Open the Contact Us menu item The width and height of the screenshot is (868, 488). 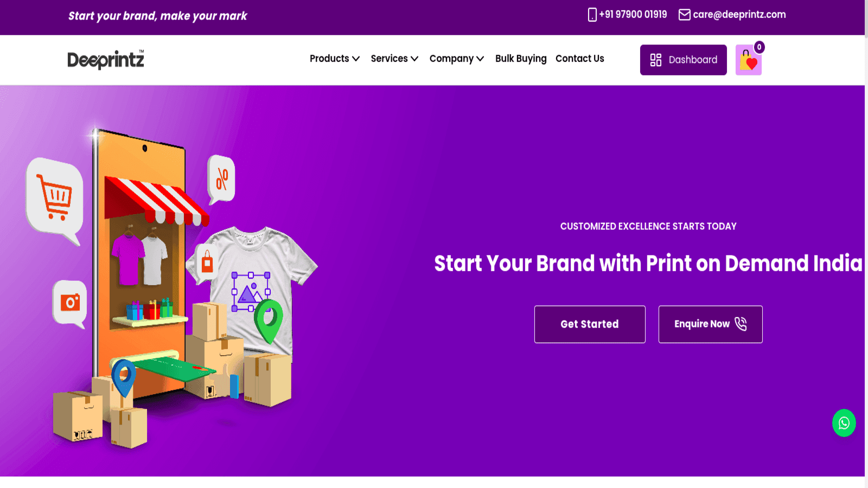[x=579, y=59]
